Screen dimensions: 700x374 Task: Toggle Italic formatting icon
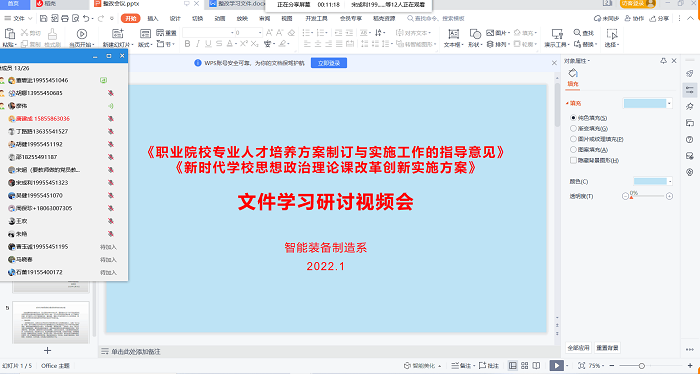pos(198,44)
